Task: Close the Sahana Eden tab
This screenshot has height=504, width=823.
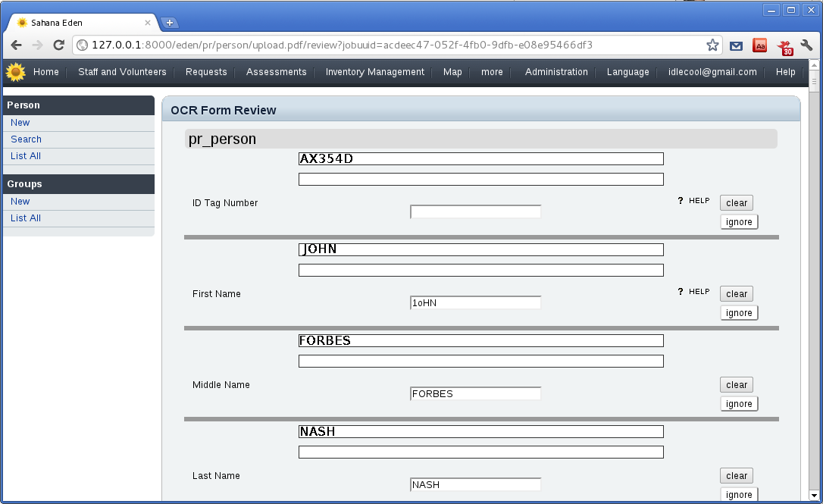Action: (x=148, y=23)
